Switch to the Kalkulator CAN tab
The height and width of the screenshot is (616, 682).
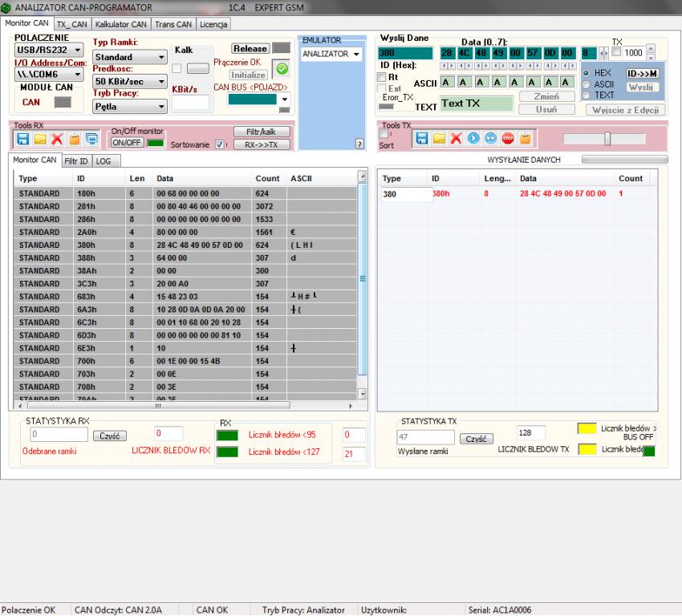coord(121,24)
